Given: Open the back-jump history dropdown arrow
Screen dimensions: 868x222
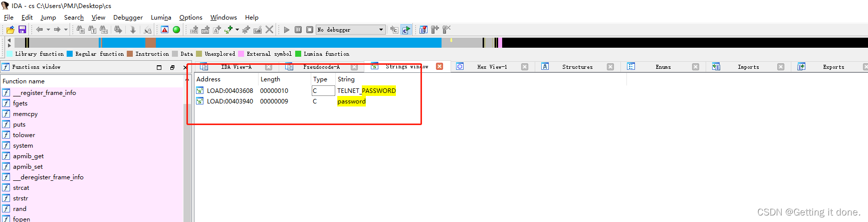Looking at the screenshot, I should (x=48, y=30).
